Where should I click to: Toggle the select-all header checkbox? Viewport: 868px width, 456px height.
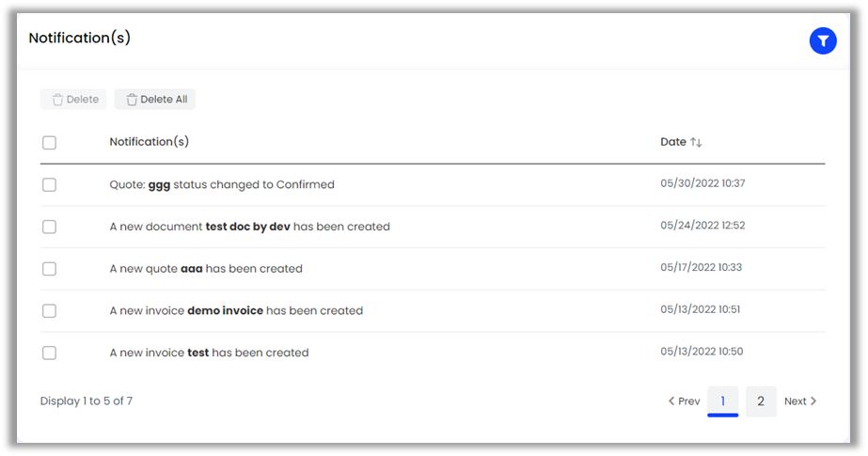pos(50,143)
